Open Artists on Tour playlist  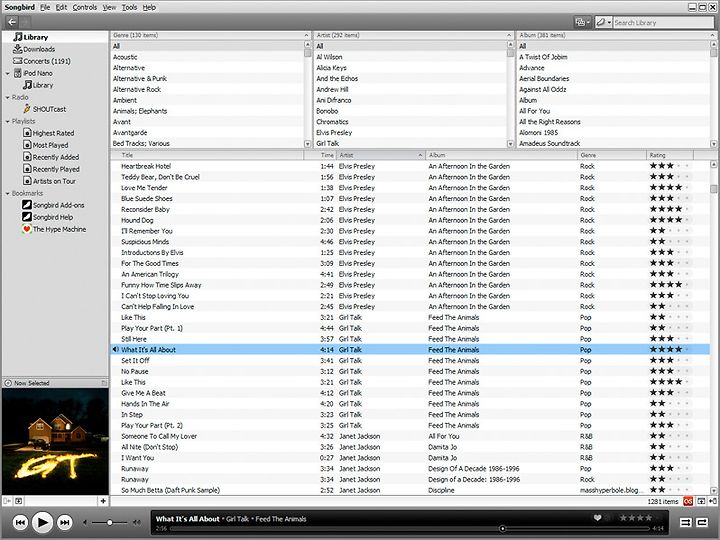click(50, 181)
